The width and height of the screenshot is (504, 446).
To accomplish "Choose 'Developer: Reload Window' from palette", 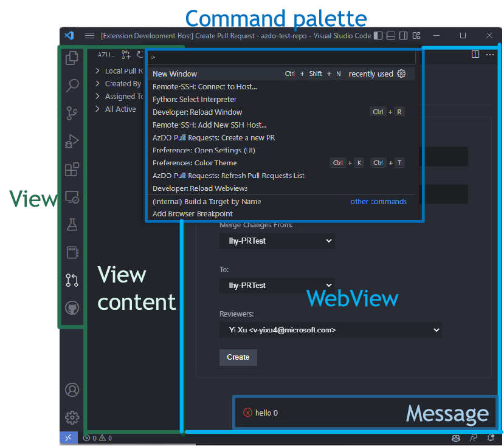I will [198, 112].
